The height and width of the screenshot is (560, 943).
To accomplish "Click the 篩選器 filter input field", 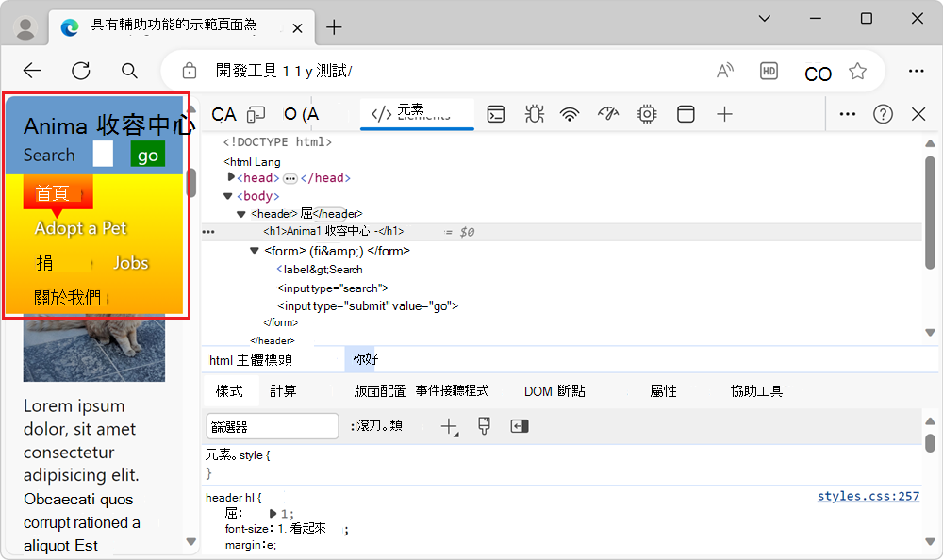I will [272, 426].
